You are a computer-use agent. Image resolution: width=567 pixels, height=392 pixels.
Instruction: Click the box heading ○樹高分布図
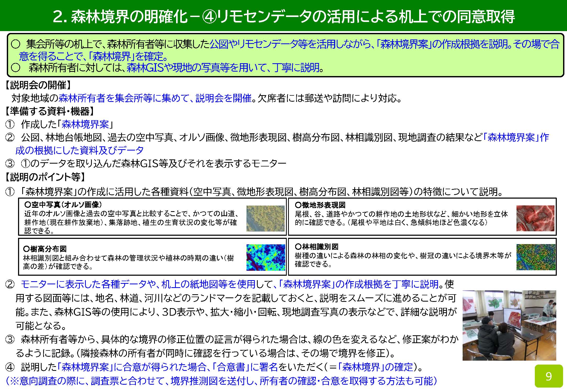point(45,249)
